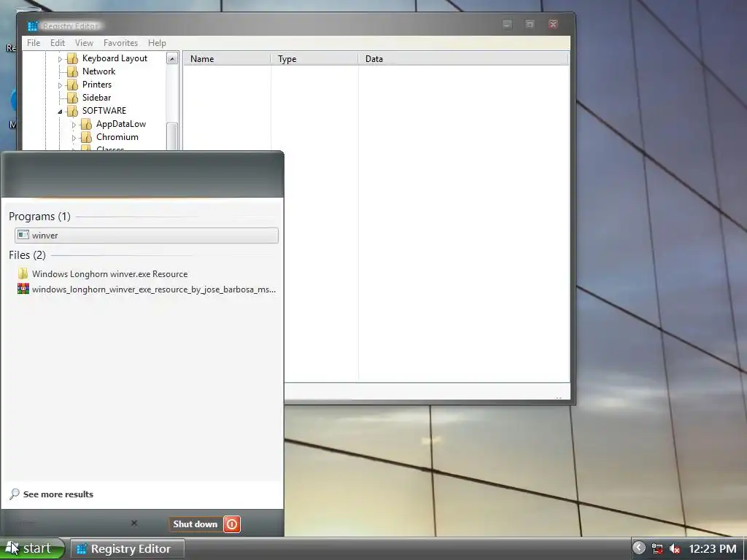The width and height of the screenshot is (747, 560).
Task: Click See more results link
Action: (58, 494)
